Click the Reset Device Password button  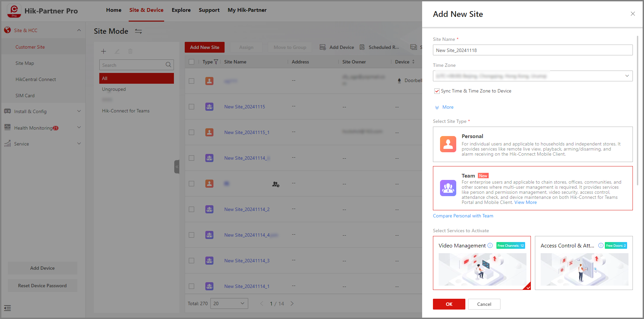(x=43, y=286)
